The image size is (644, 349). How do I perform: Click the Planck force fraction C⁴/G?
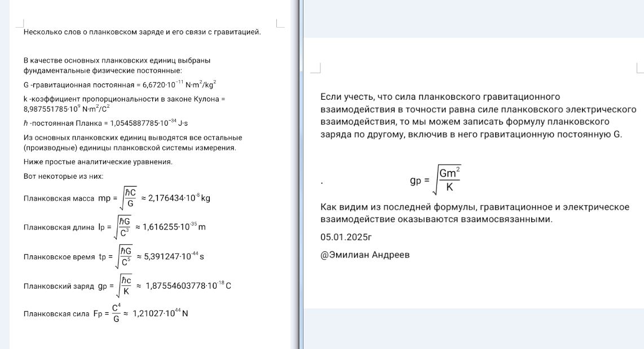click(116, 313)
